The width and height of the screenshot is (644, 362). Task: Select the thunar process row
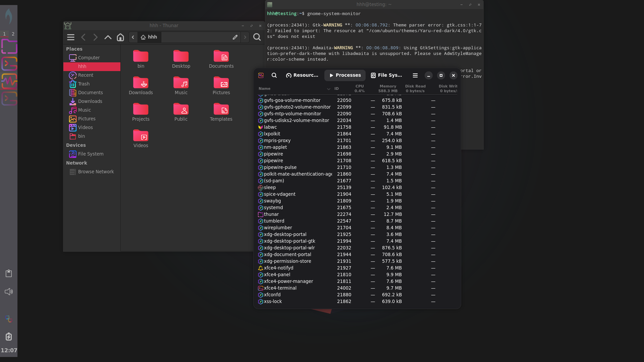pos(357,214)
